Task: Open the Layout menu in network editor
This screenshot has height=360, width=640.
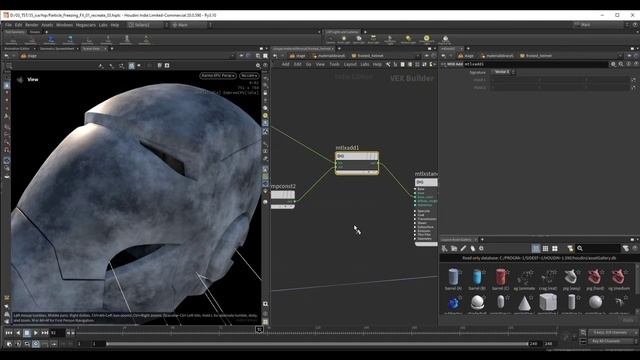Action: click(x=350, y=64)
